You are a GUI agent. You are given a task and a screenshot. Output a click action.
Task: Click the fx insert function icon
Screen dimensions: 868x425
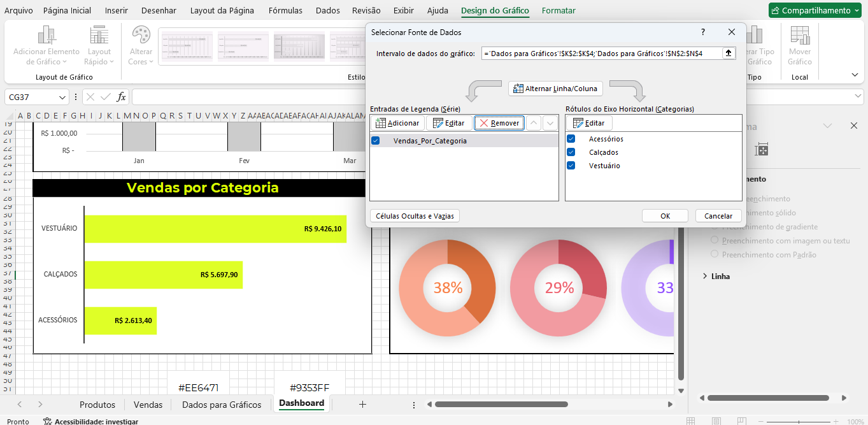tap(121, 97)
